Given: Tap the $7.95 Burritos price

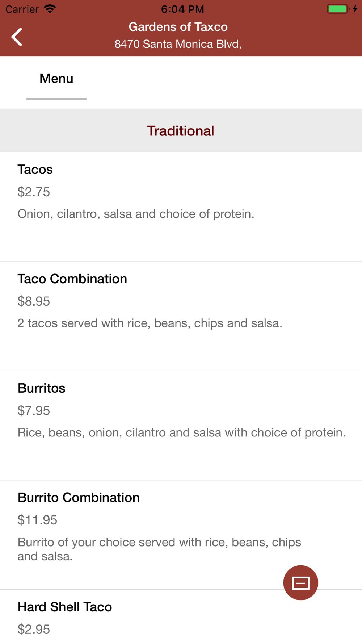Looking at the screenshot, I should 34,411.
